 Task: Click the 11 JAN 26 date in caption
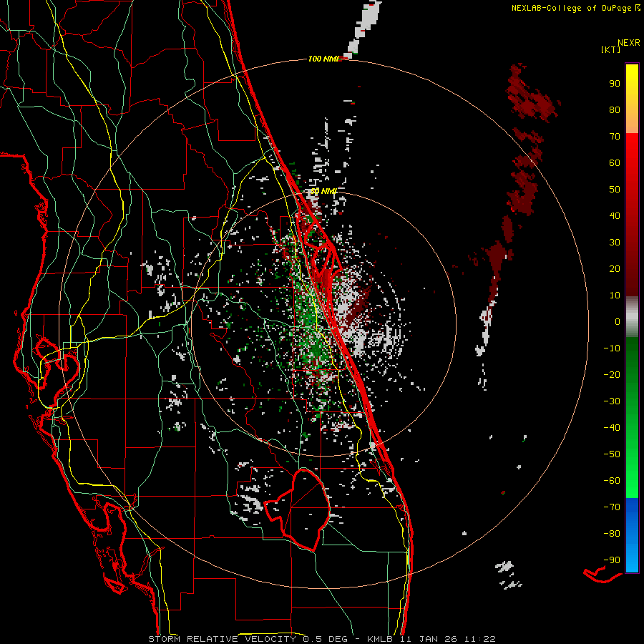[x=428, y=639]
